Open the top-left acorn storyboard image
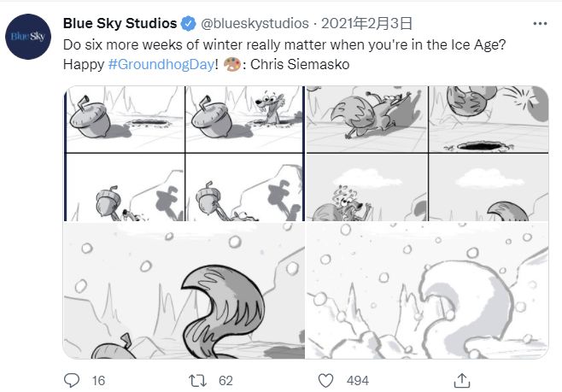This screenshot has height=392, width=562. tap(184, 154)
